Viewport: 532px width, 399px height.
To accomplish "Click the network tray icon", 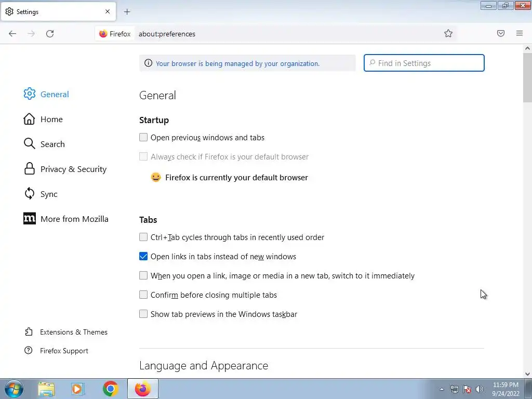I will (454, 389).
